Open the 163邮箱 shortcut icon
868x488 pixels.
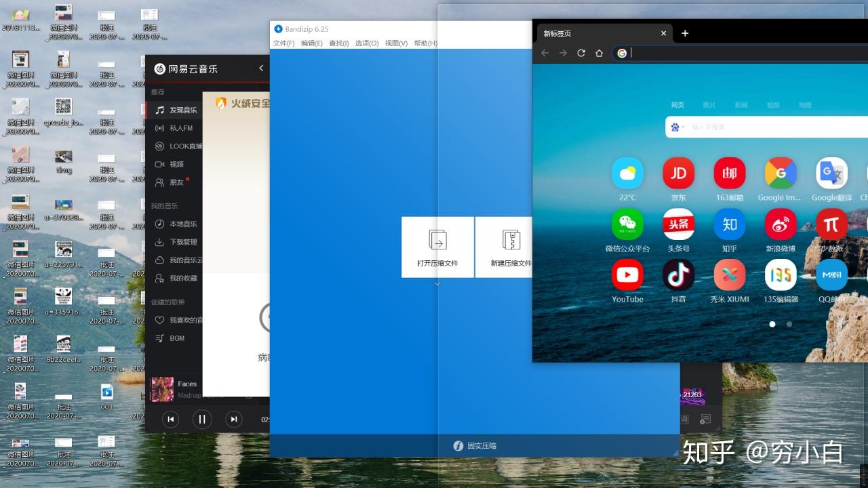pos(730,174)
